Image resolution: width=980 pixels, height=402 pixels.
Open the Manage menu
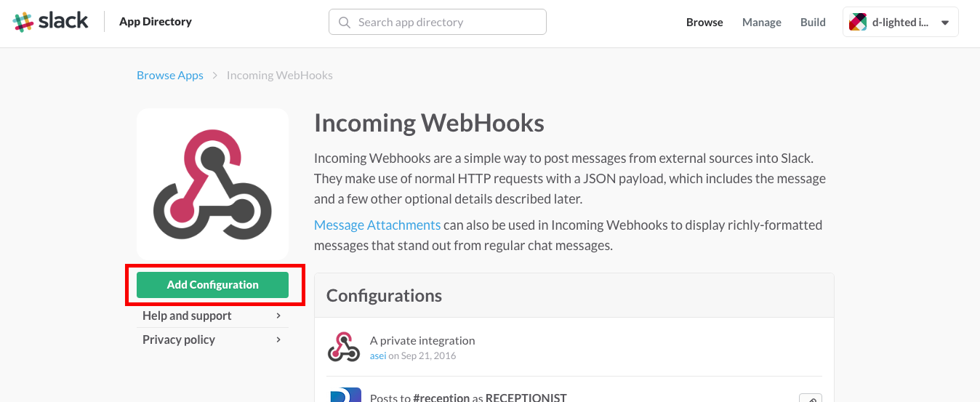761,23
